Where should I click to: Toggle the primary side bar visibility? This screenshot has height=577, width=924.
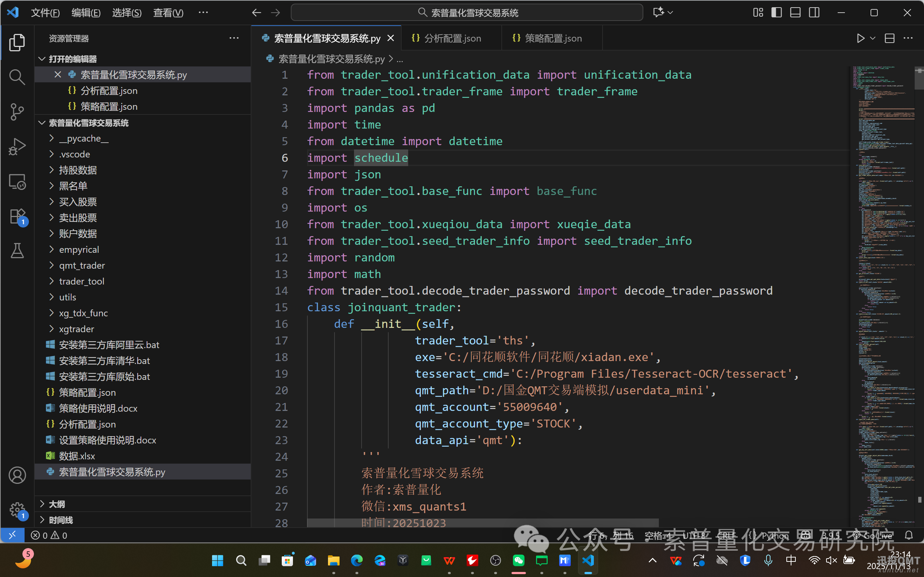tap(776, 13)
